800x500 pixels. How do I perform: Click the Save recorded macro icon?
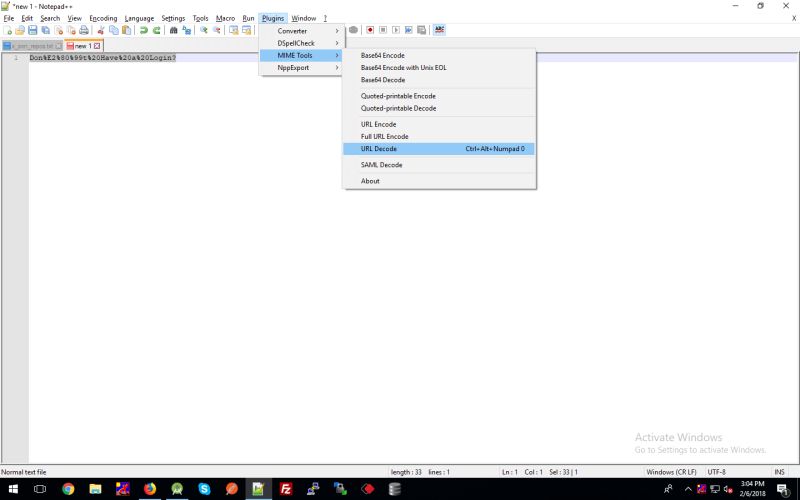click(x=421, y=30)
